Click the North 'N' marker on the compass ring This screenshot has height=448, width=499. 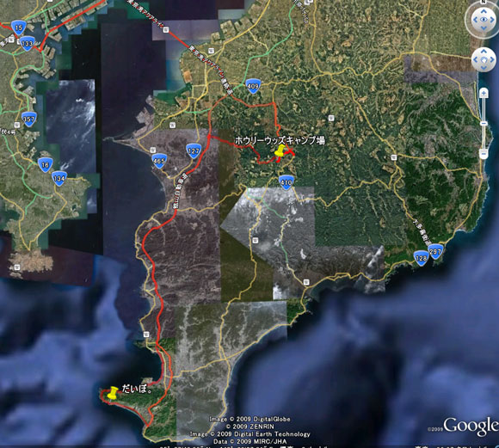484,1
